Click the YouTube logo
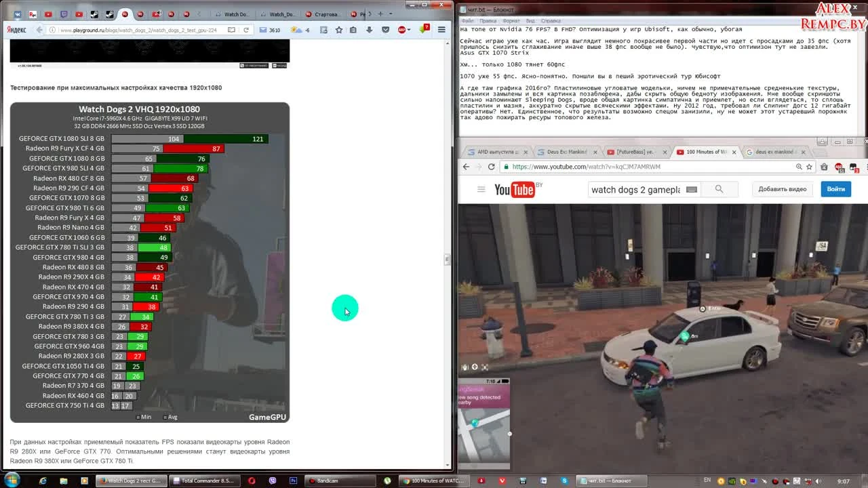Viewport: 868px width, 488px height. pos(515,190)
